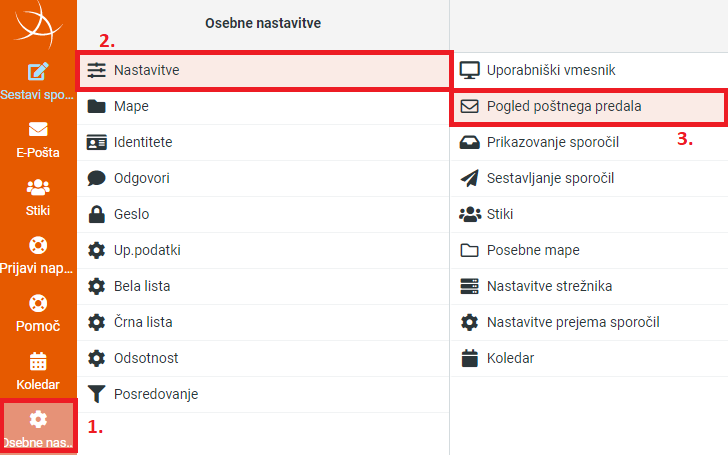Open Identitete settings entry
The height and width of the screenshot is (455, 728).
(x=263, y=142)
